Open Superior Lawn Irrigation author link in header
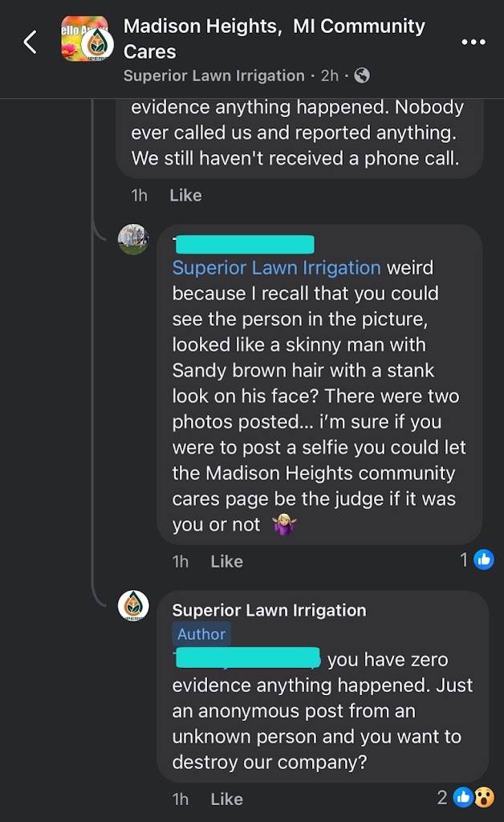Viewport: 504px width, 822px height. [214, 75]
